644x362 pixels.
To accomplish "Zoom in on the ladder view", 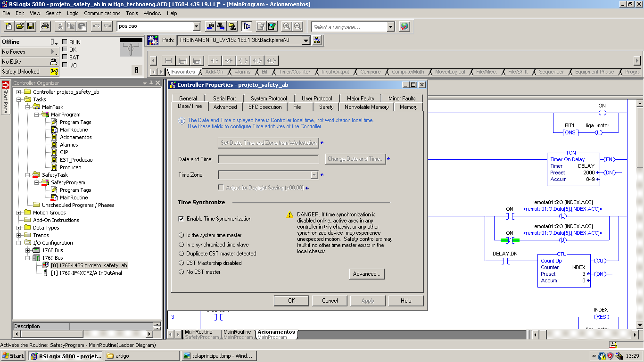I will pyautogui.click(x=287, y=26).
